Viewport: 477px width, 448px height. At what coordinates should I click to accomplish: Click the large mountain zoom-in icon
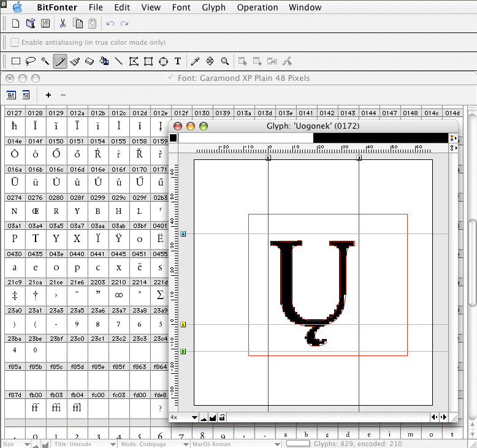[213, 418]
